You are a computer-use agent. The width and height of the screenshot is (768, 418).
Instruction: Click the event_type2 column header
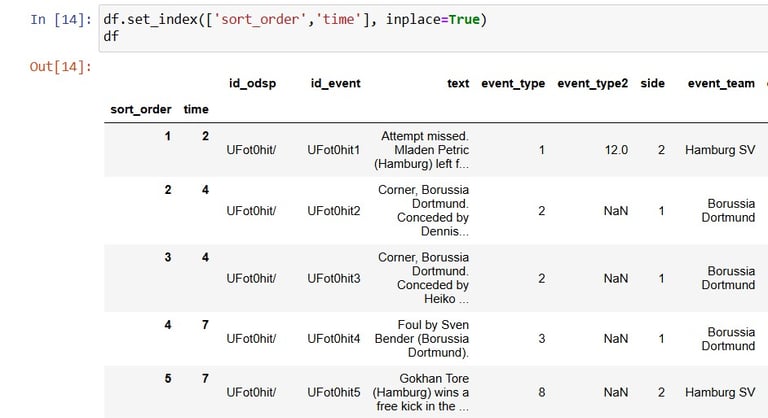592,83
